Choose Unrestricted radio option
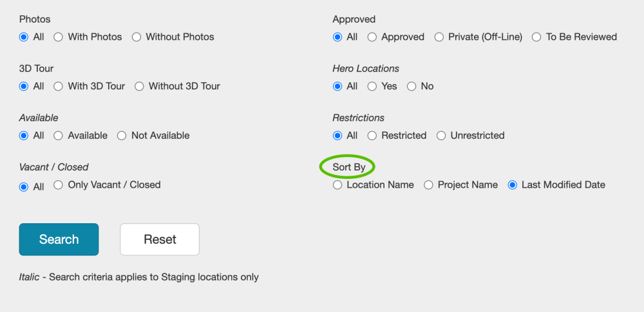Image resolution: width=644 pixels, height=312 pixels. [441, 136]
